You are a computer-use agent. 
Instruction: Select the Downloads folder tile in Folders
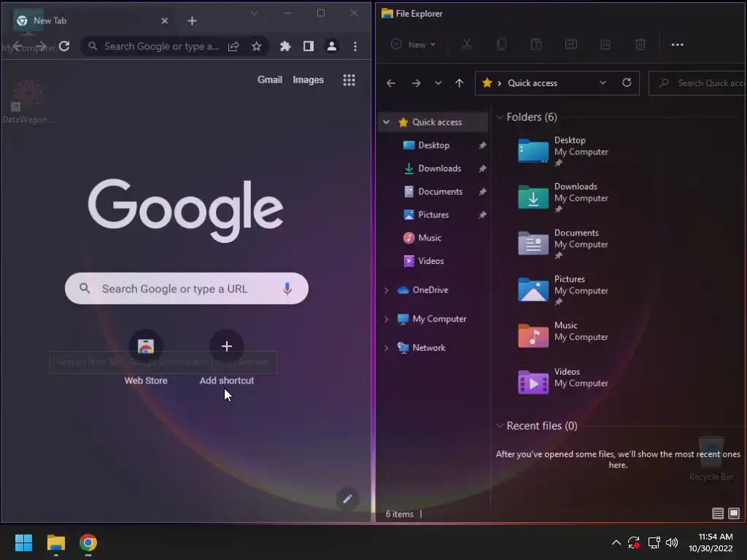coord(564,197)
